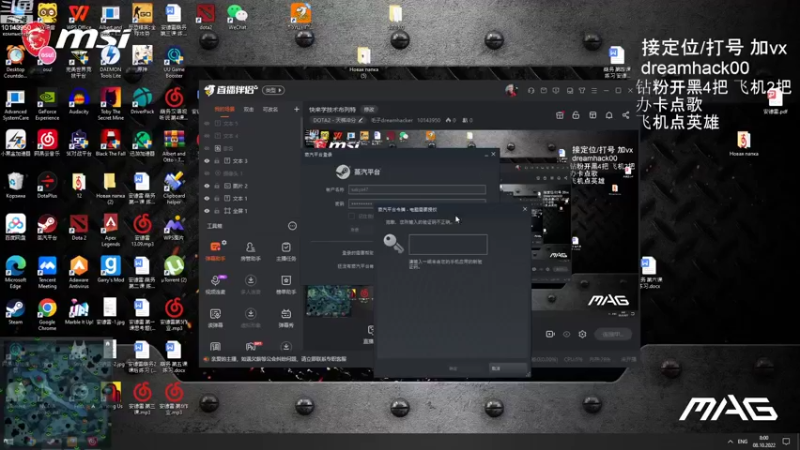The image size is (800, 450).
Task: Open the taskbar clock and date
Action: (x=764, y=442)
